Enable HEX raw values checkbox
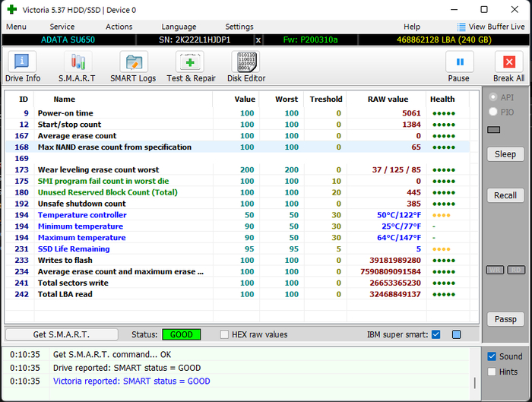The width and height of the screenshot is (532, 402). (x=224, y=334)
